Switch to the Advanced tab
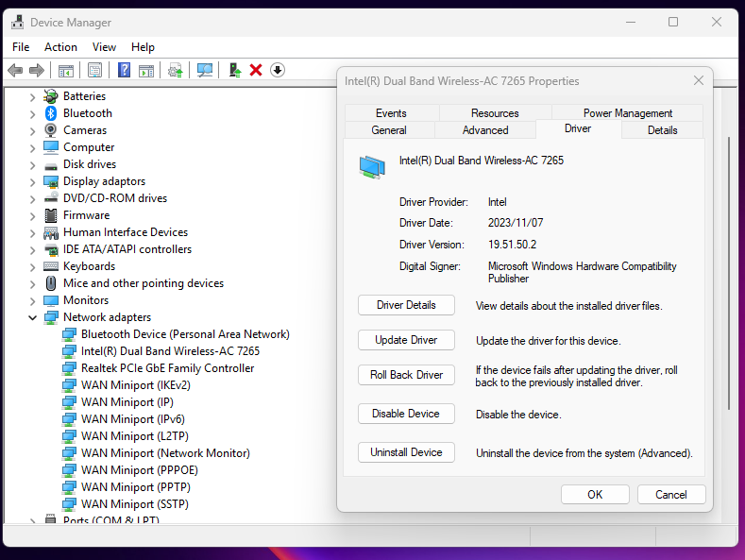This screenshot has height=560, width=745. (x=485, y=130)
